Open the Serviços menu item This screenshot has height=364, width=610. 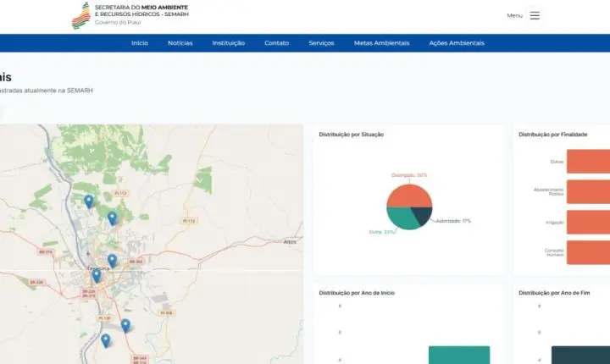pyautogui.click(x=321, y=43)
